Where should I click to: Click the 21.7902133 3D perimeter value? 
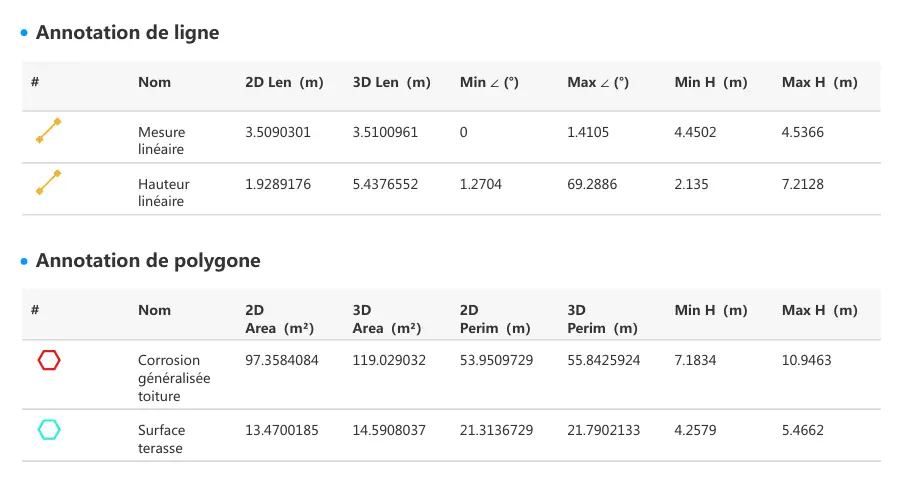(602, 430)
